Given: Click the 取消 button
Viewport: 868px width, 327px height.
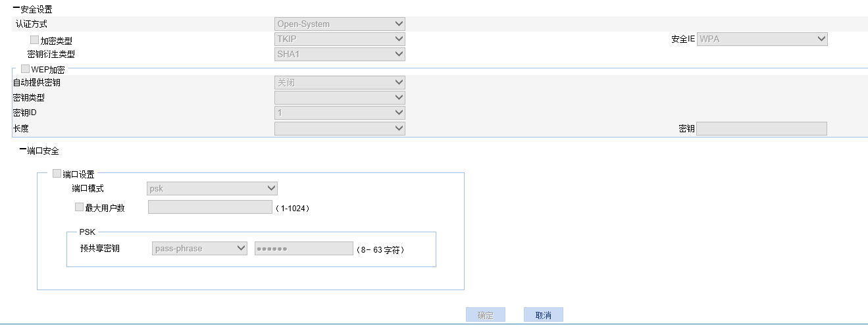Looking at the screenshot, I should point(543,315).
